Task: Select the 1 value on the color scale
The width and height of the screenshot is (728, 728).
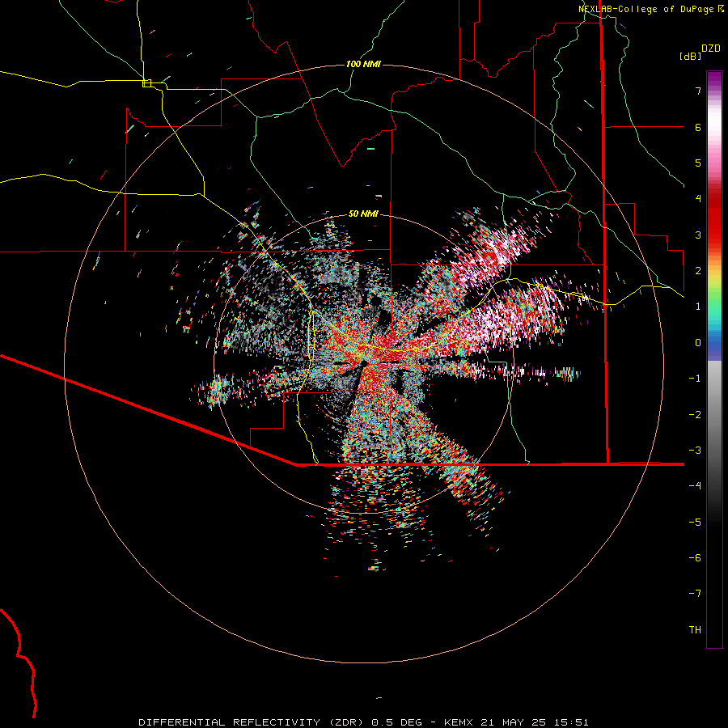Action: [698, 307]
